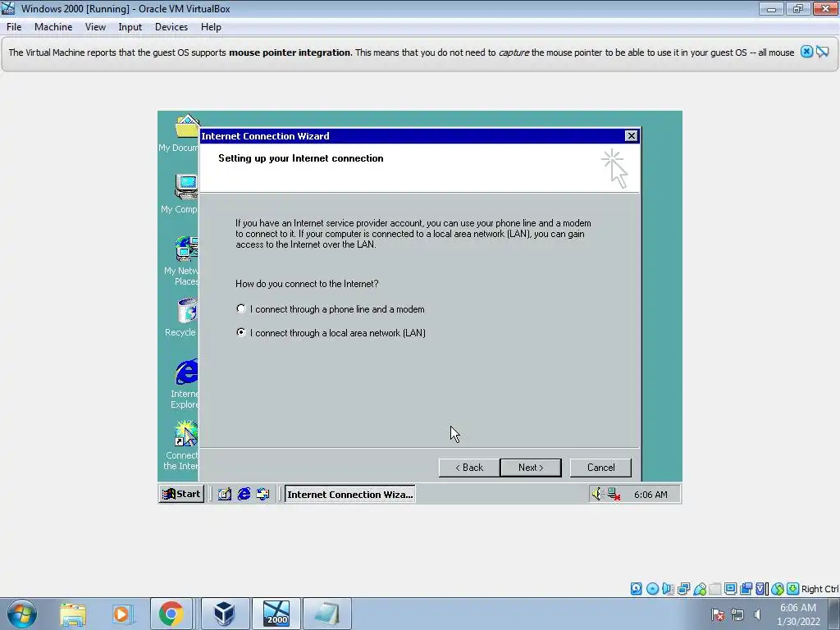Screen dimensions: 840x630
Task: Launch Outlook Express from quick launch
Action: [262, 494]
